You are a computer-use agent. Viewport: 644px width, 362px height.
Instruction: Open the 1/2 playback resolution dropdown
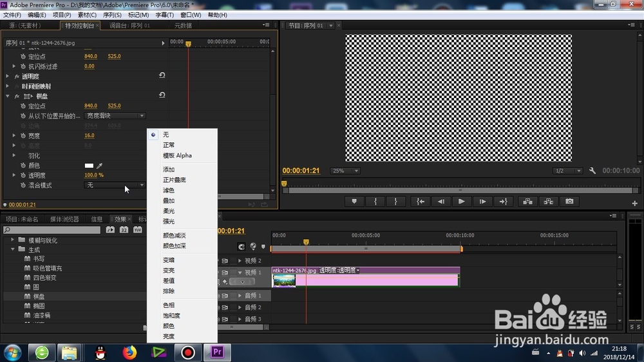click(x=567, y=171)
